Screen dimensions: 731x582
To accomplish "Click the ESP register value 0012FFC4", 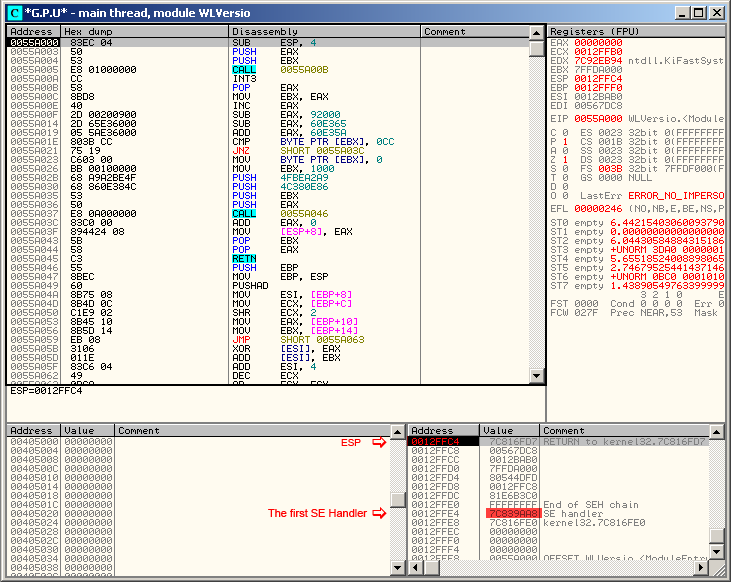I will point(598,79).
